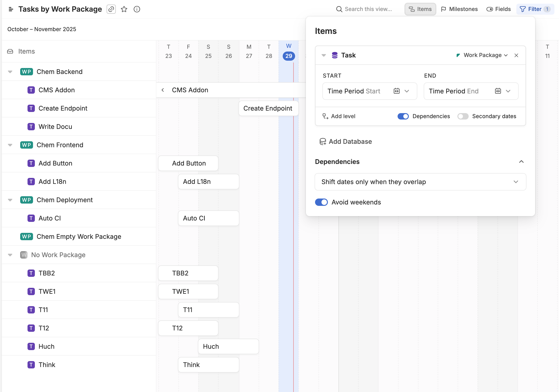The image size is (559, 392).
Task: Click the Time Period Start calendar icon
Action: (x=396, y=91)
